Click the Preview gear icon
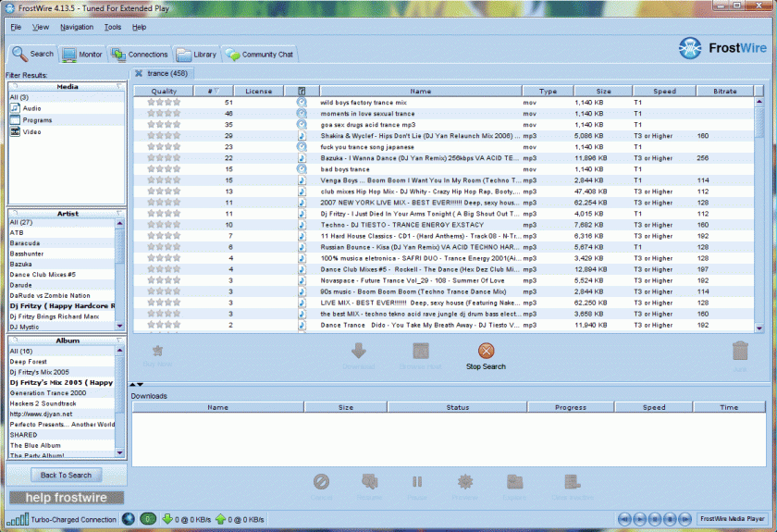Screen dimensions: 777x532 pyautogui.click(x=464, y=481)
